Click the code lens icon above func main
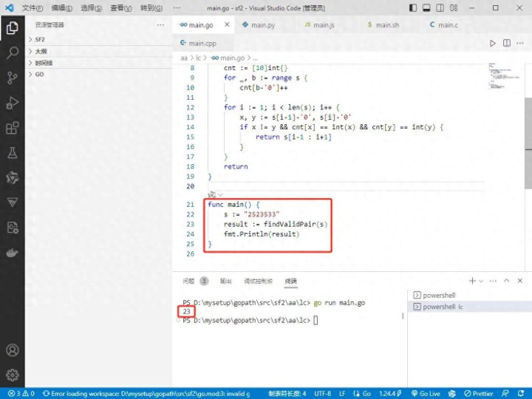This screenshot has height=399, width=532. click(x=212, y=195)
